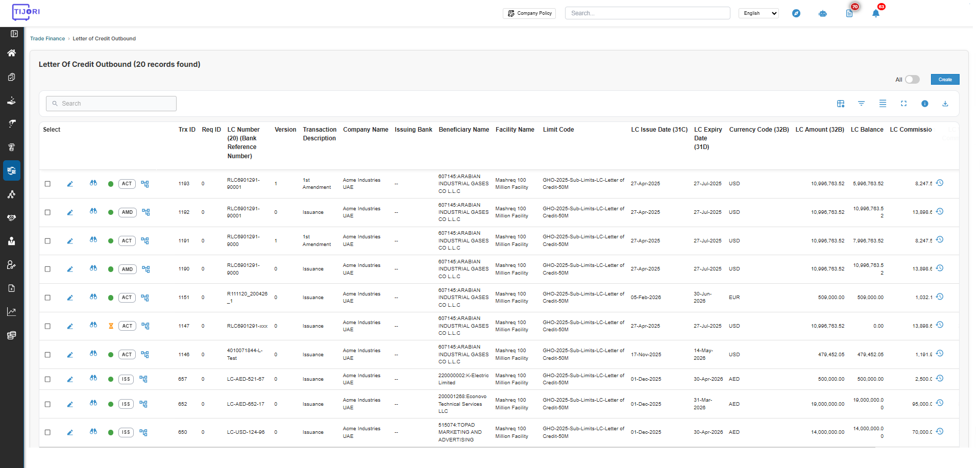Toggle the All switch
The image size is (980, 468).
[912, 80]
